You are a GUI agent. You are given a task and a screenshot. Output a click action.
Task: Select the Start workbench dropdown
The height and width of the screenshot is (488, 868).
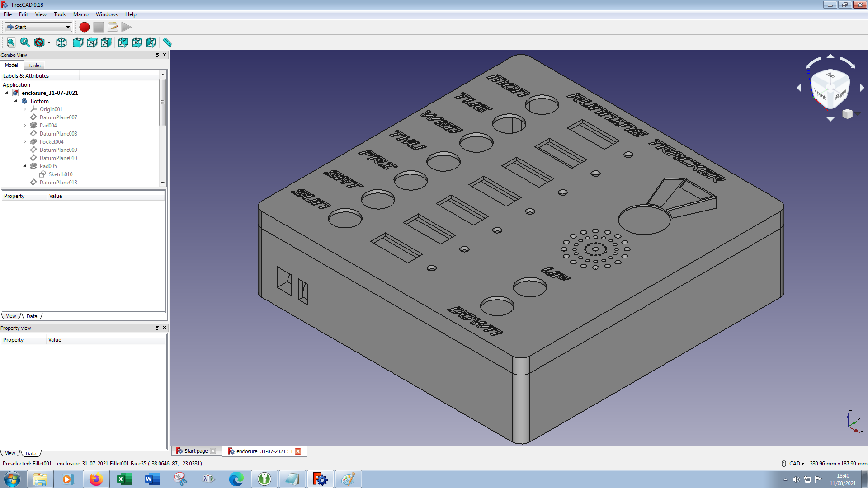(x=38, y=26)
